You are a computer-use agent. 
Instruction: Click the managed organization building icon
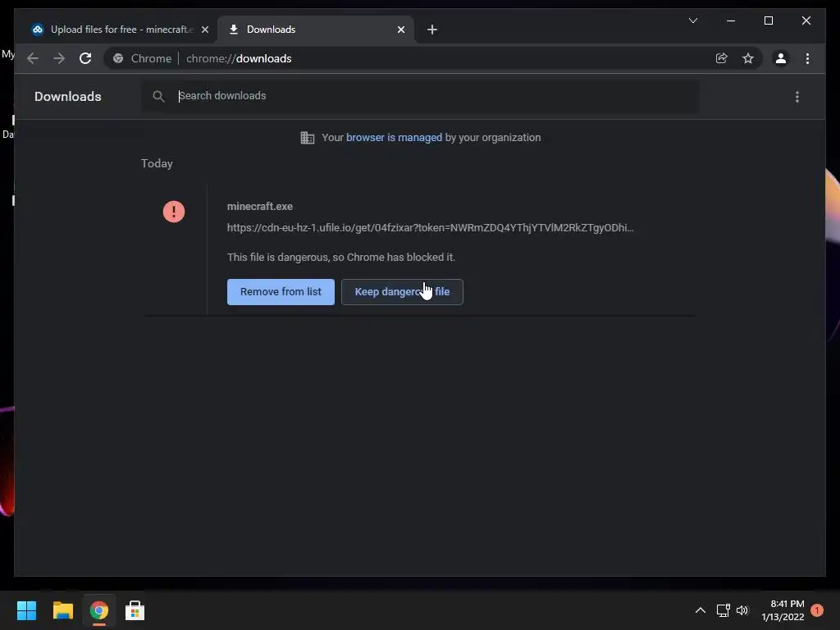tap(308, 138)
